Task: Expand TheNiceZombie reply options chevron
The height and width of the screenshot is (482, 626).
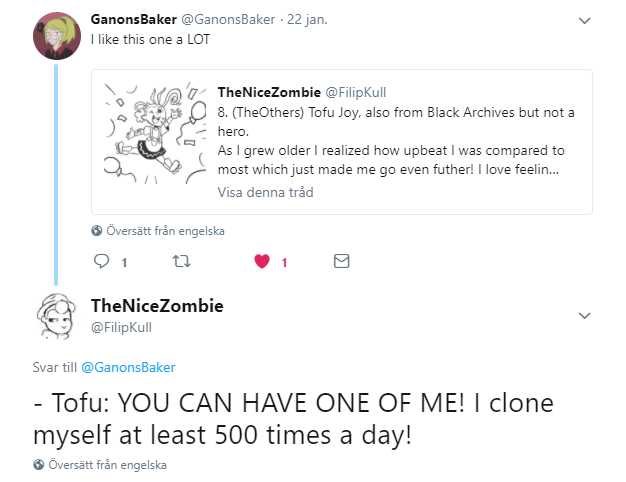Action: point(585,316)
